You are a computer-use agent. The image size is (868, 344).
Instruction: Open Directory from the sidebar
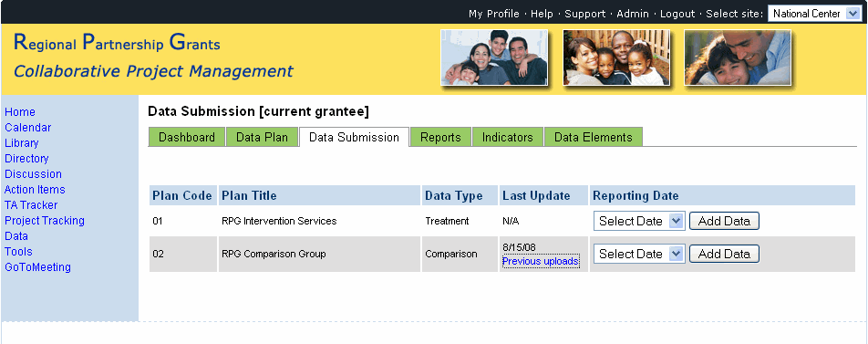pos(26,159)
